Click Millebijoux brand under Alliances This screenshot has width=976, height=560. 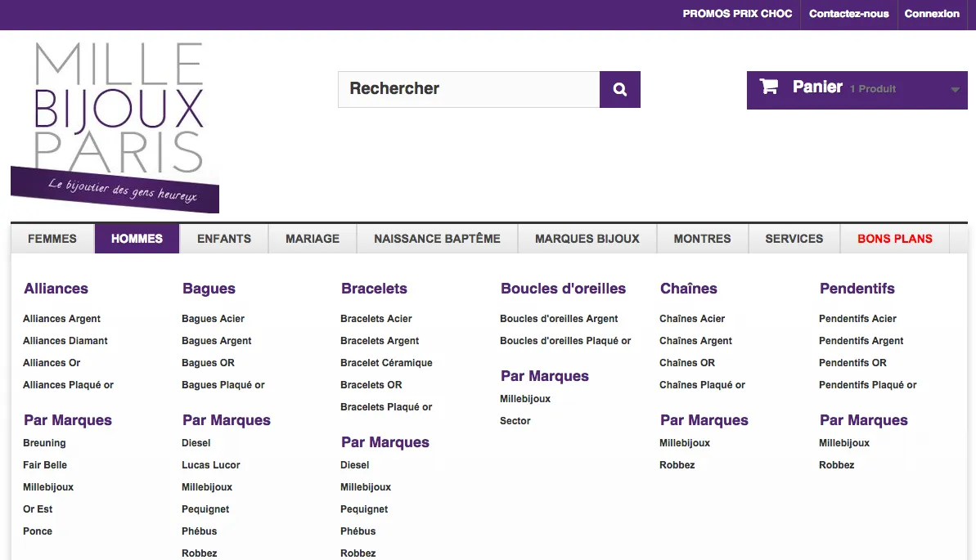[x=48, y=487]
